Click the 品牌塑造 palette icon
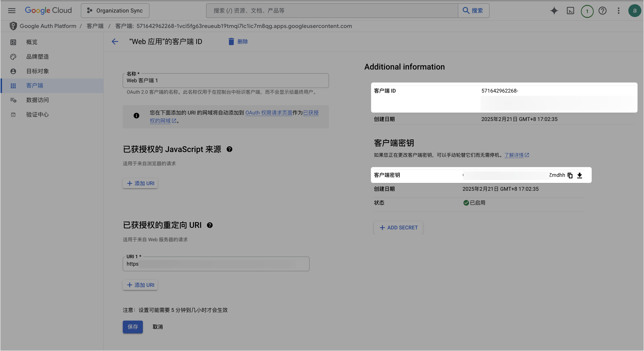Viewport: 644px width, 351px height. 13,57
